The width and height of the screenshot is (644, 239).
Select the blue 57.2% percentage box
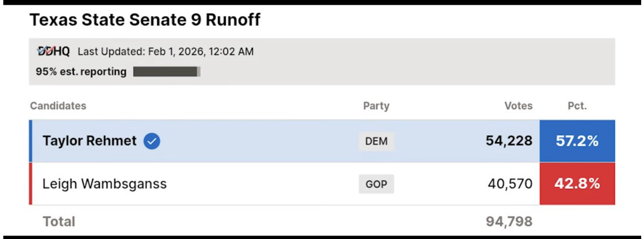[x=577, y=141]
